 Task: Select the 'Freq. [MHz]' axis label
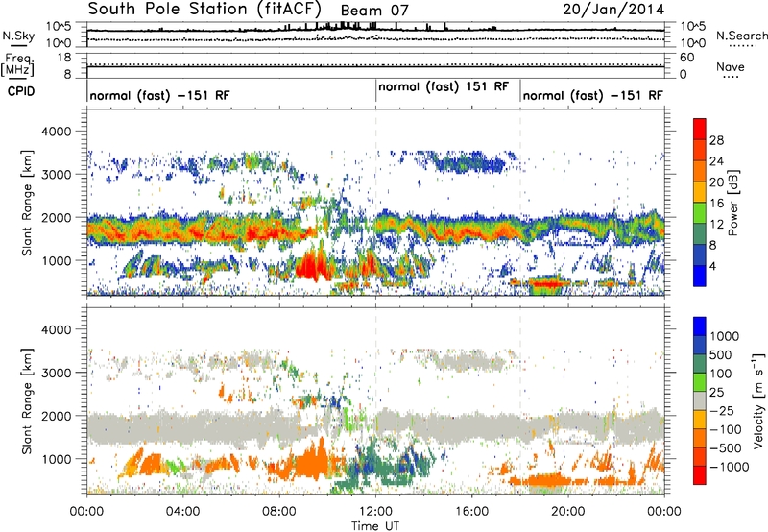(x=17, y=64)
